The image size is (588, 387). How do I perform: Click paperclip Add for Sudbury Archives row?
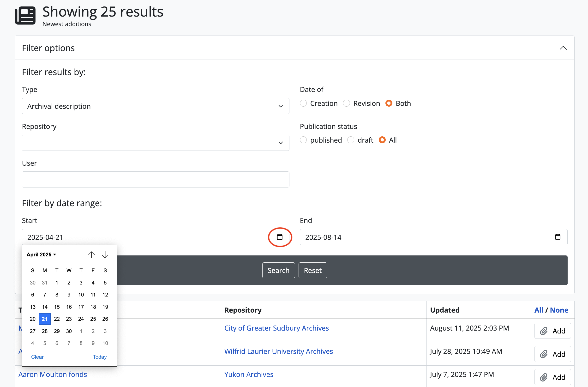point(552,331)
